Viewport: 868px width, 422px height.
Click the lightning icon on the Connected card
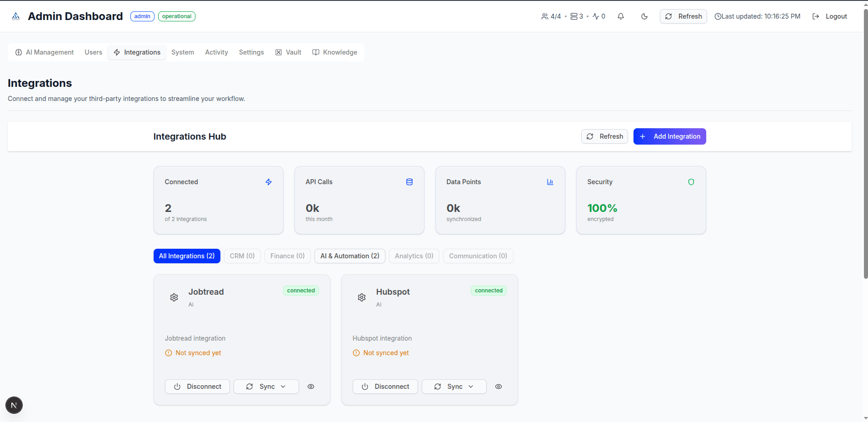pos(268,182)
